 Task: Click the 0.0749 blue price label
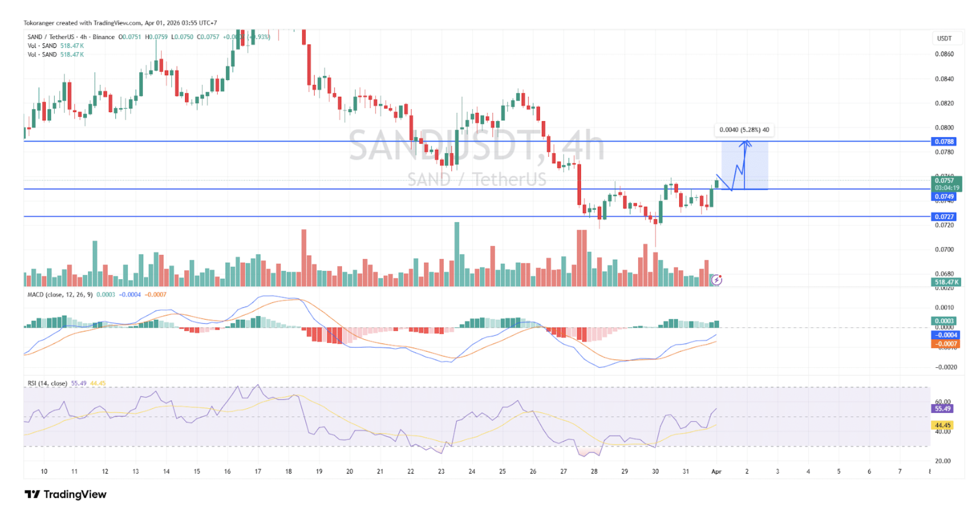(x=944, y=196)
